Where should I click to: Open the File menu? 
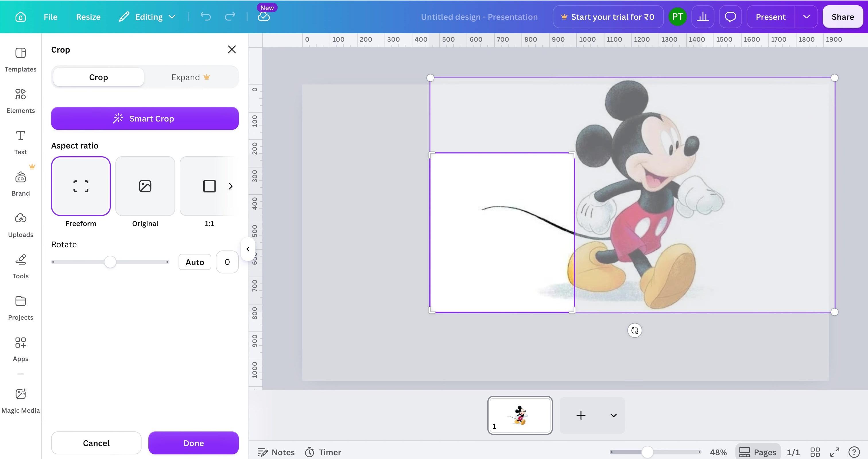(x=51, y=17)
